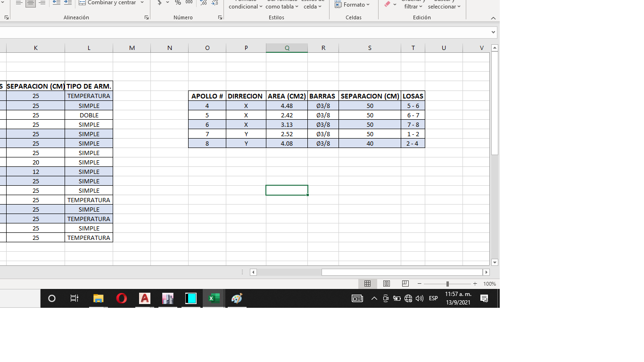The image size is (644, 362).
Task: Open AutoCAD from the taskbar
Action: tap(145, 298)
